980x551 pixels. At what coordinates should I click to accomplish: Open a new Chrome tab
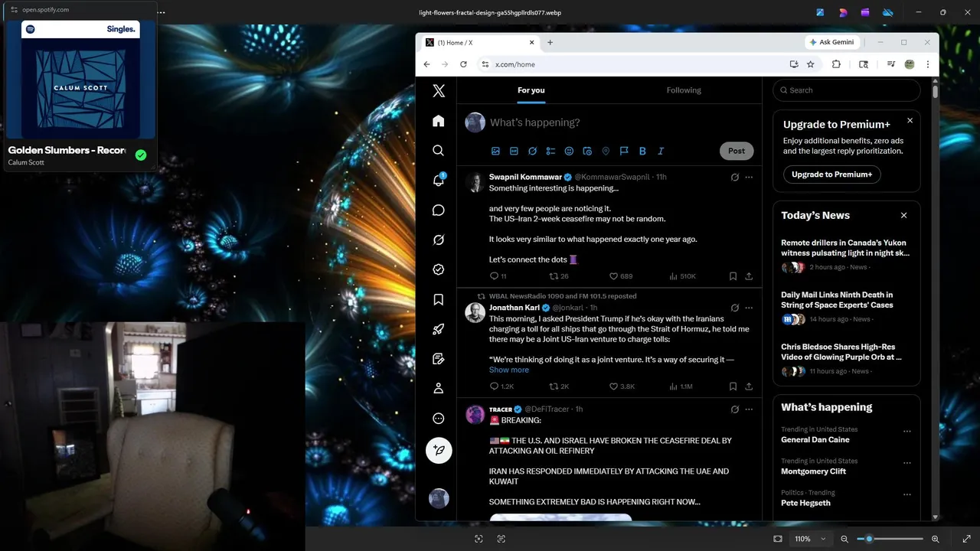pos(550,43)
